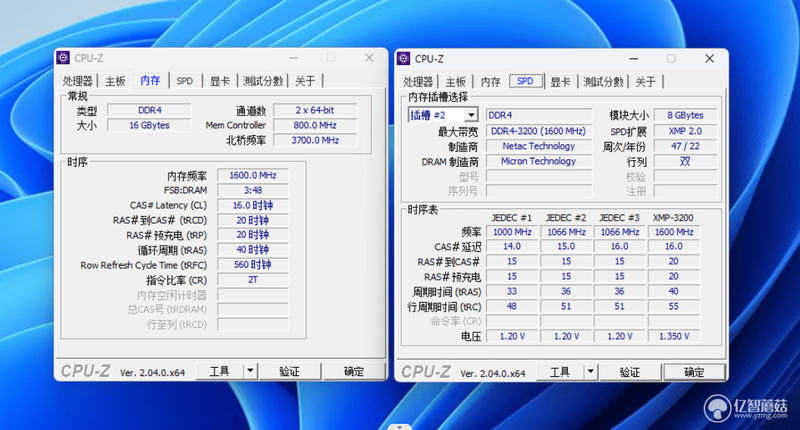Switch to SPD tab in left CPU-Z window
Viewport: 800px width, 430px height.
coord(185,81)
